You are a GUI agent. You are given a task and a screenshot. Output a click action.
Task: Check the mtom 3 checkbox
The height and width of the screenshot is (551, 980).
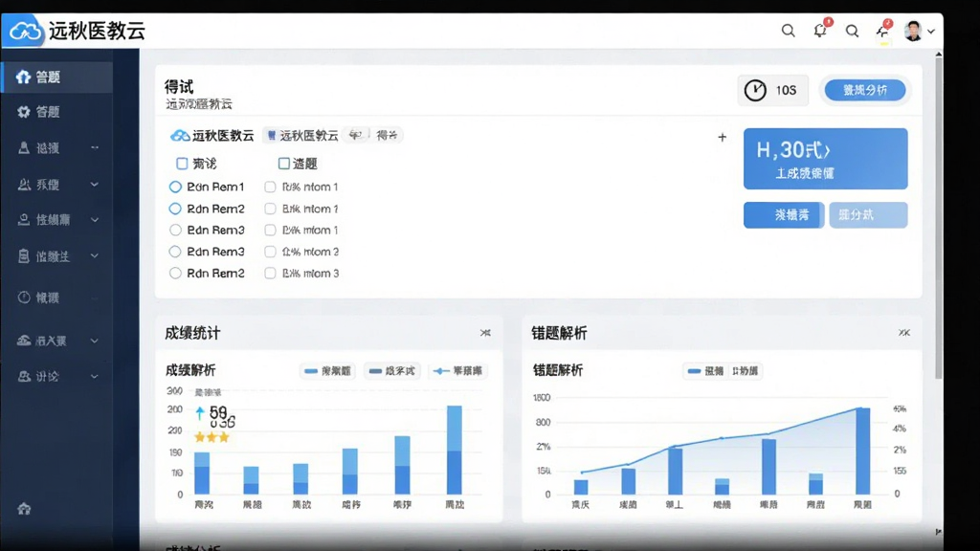click(x=270, y=273)
